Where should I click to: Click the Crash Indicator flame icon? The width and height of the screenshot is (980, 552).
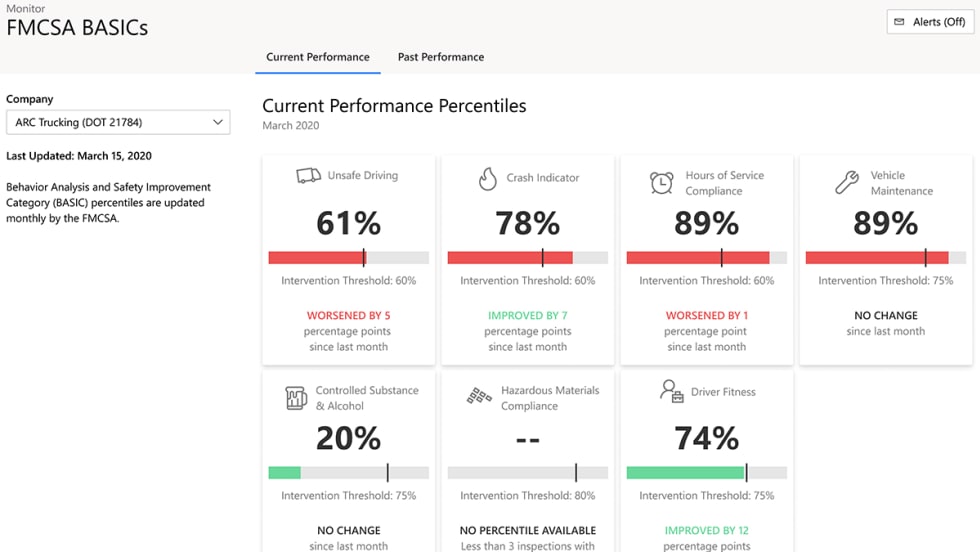(x=487, y=178)
